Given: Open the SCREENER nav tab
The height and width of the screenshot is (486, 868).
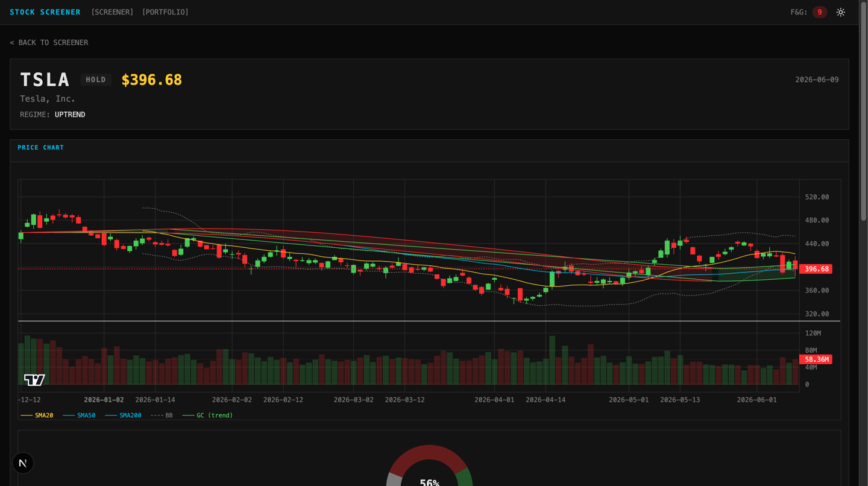Looking at the screenshot, I should [x=112, y=12].
